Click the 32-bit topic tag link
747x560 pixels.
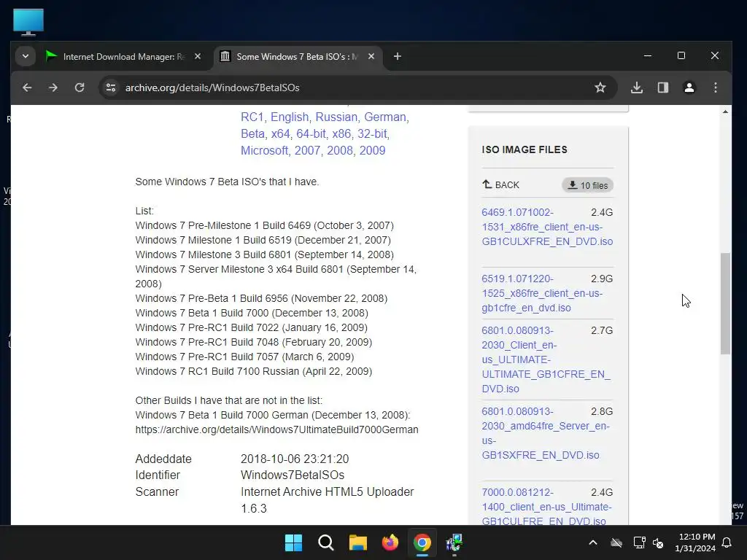click(x=372, y=133)
